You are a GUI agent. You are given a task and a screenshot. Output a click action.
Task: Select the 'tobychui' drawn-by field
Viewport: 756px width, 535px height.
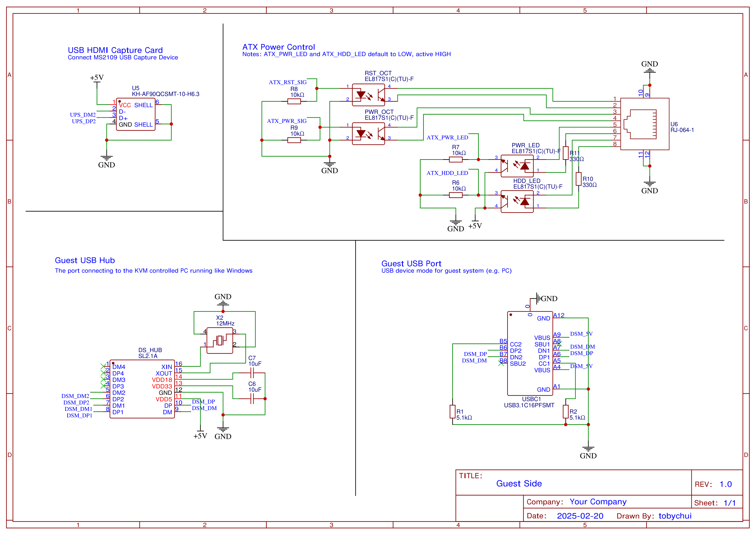(x=675, y=516)
